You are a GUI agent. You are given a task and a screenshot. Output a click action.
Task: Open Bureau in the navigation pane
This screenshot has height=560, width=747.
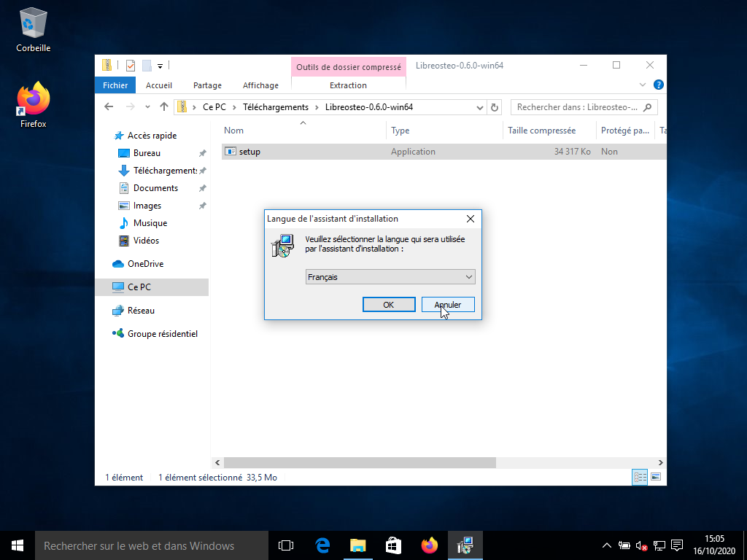[x=147, y=153]
